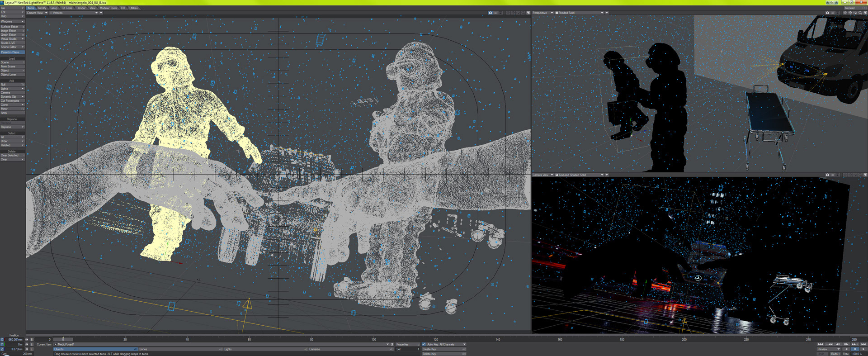
Task: Click the VPR render icon in the main camera viewport
Action: (x=491, y=13)
